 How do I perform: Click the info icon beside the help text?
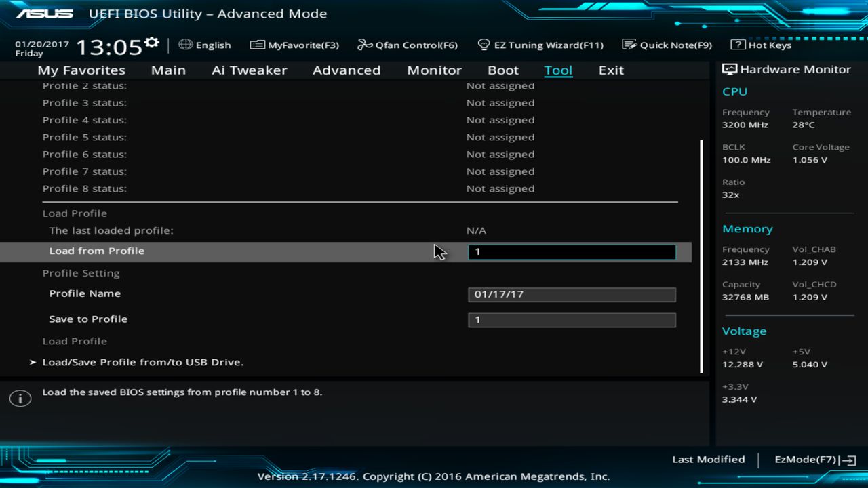[x=20, y=398]
